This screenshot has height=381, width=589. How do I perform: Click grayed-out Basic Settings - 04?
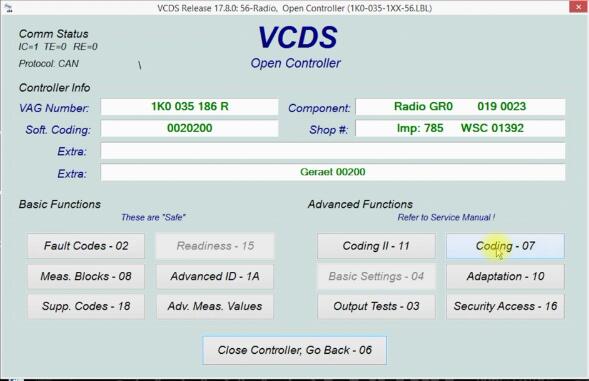376,277
